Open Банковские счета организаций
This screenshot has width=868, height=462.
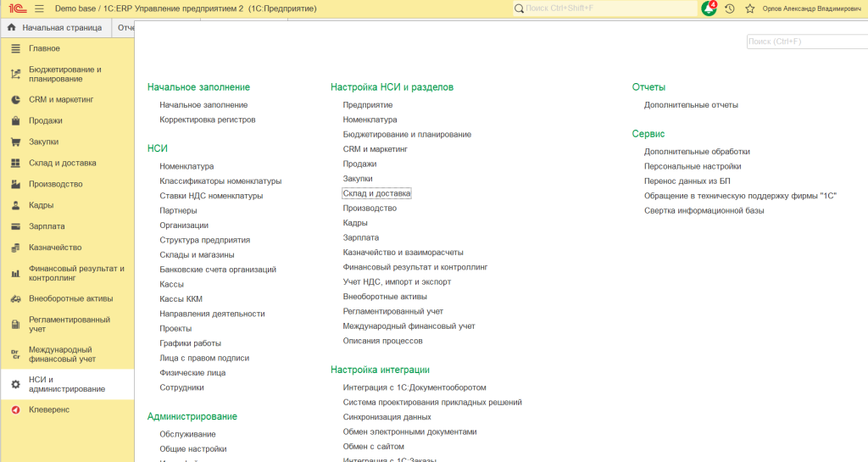(218, 270)
